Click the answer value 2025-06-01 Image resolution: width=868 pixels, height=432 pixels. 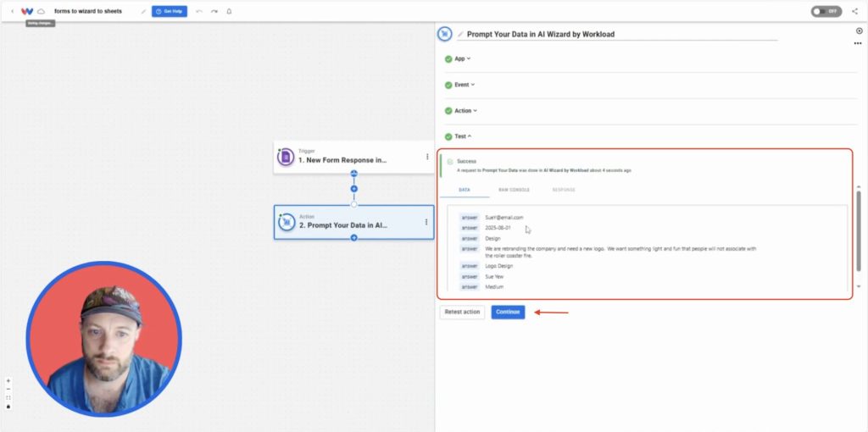(x=498, y=228)
